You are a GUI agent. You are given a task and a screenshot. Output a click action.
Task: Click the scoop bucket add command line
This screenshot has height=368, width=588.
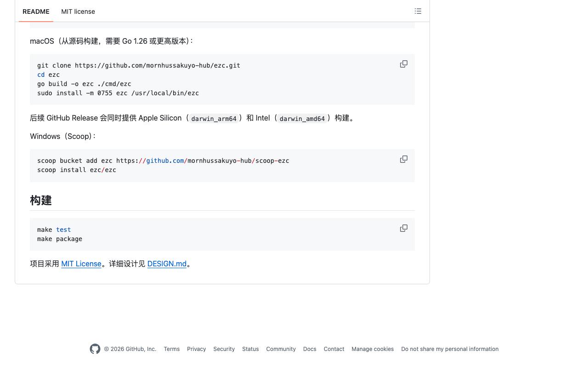click(x=163, y=161)
